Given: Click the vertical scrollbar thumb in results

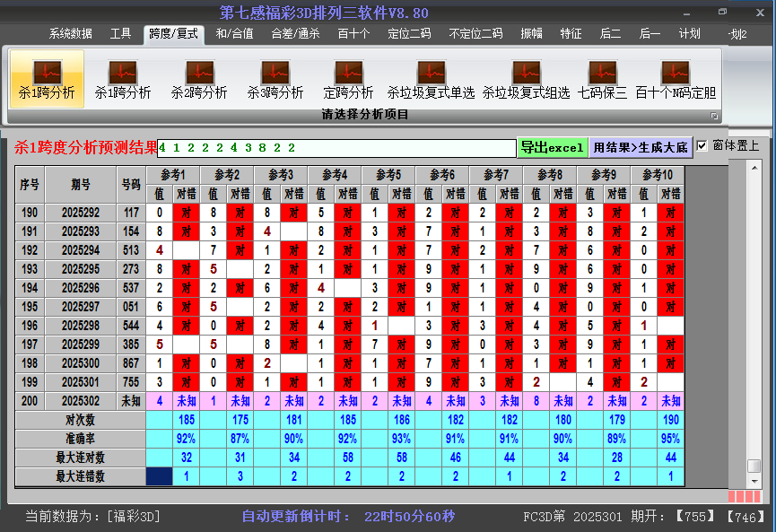Looking at the screenshot, I should click(x=754, y=466).
